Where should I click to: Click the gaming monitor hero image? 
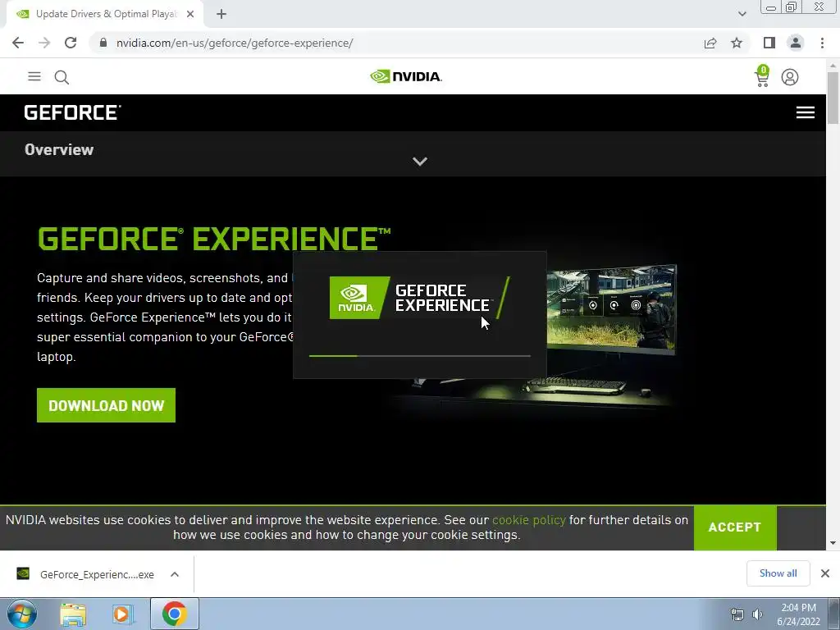pyautogui.click(x=610, y=309)
